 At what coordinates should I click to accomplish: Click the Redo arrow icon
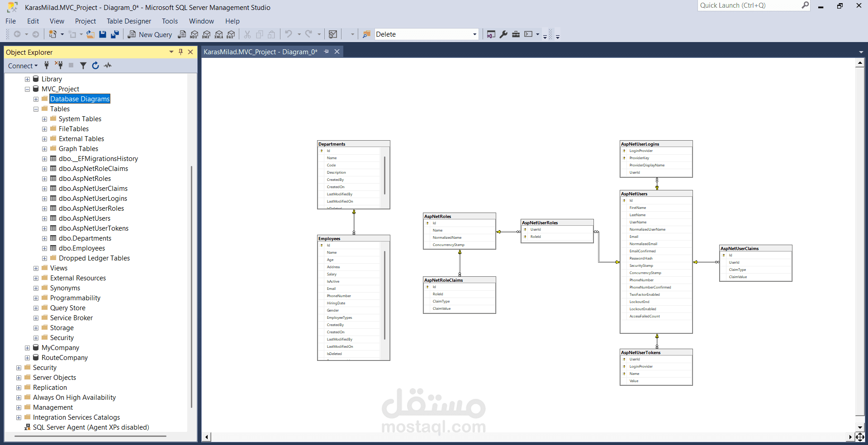click(309, 34)
